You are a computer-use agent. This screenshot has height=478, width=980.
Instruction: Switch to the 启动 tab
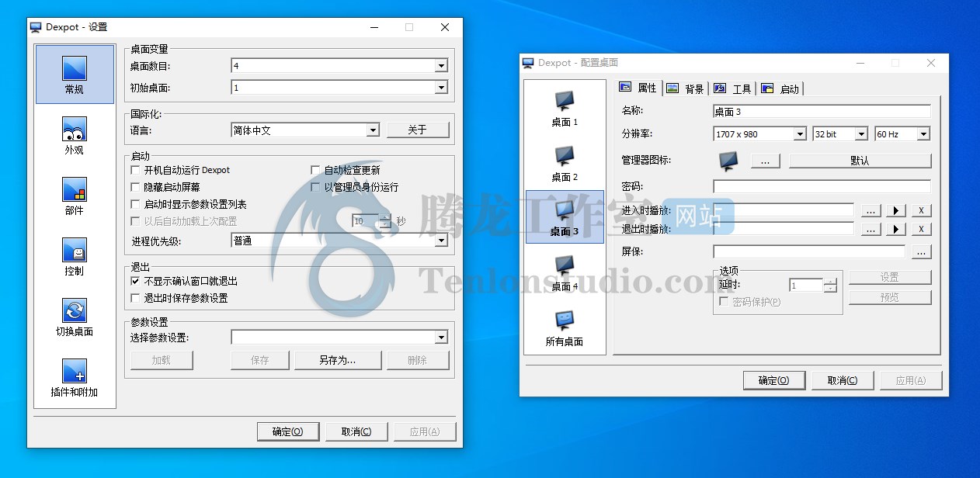pyautogui.click(x=780, y=88)
